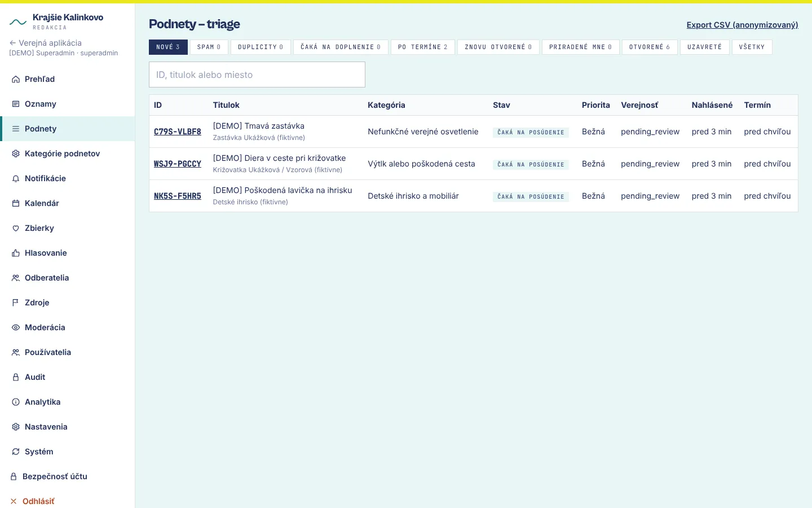The width and height of the screenshot is (812, 508).
Task: Click the Zbierky heart icon
Action: tap(16, 228)
